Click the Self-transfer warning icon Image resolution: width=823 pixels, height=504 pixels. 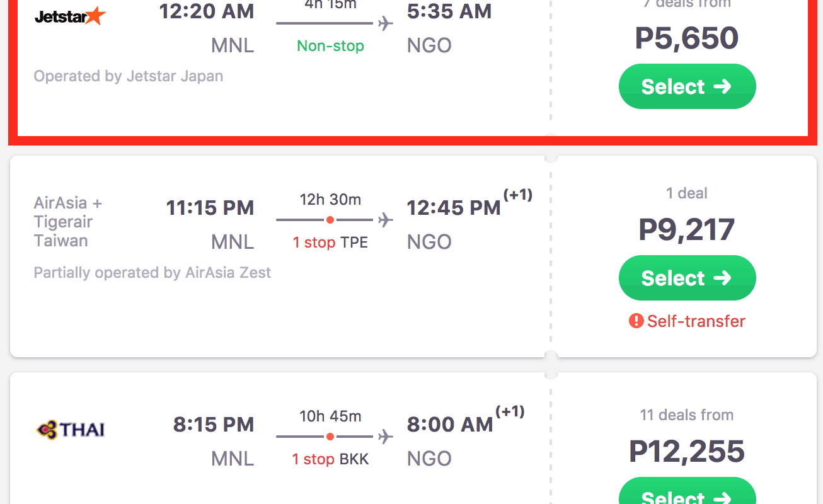pos(636,321)
